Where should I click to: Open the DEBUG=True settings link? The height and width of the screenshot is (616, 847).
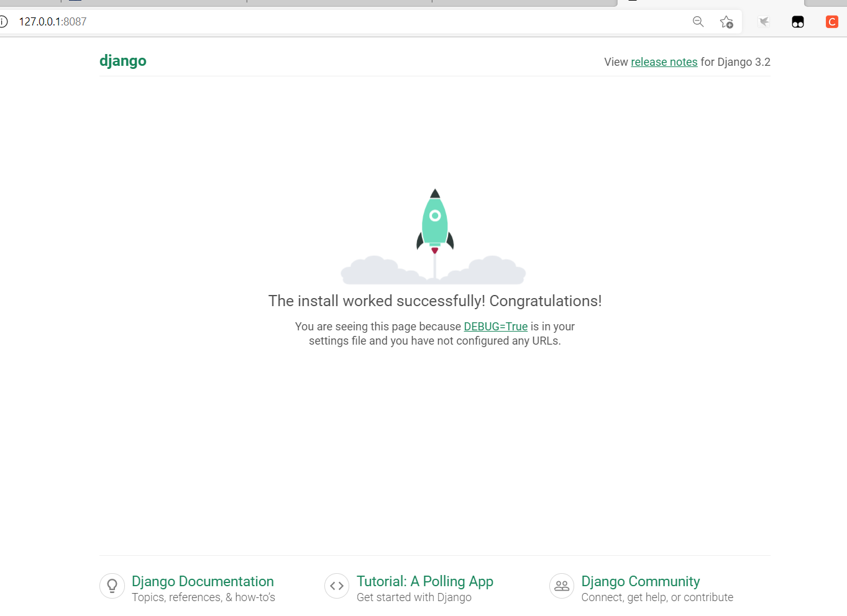pos(495,327)
